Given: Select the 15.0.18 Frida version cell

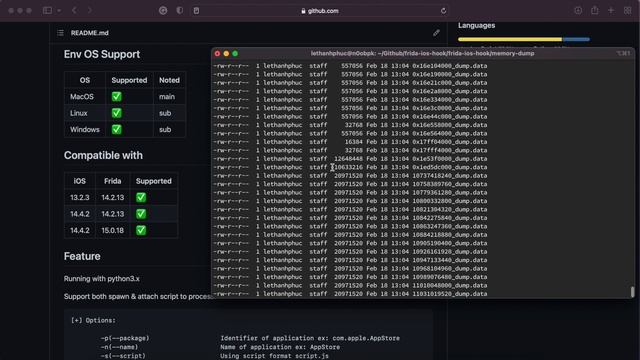Looking at the screenshot, I should click(113, 230).
